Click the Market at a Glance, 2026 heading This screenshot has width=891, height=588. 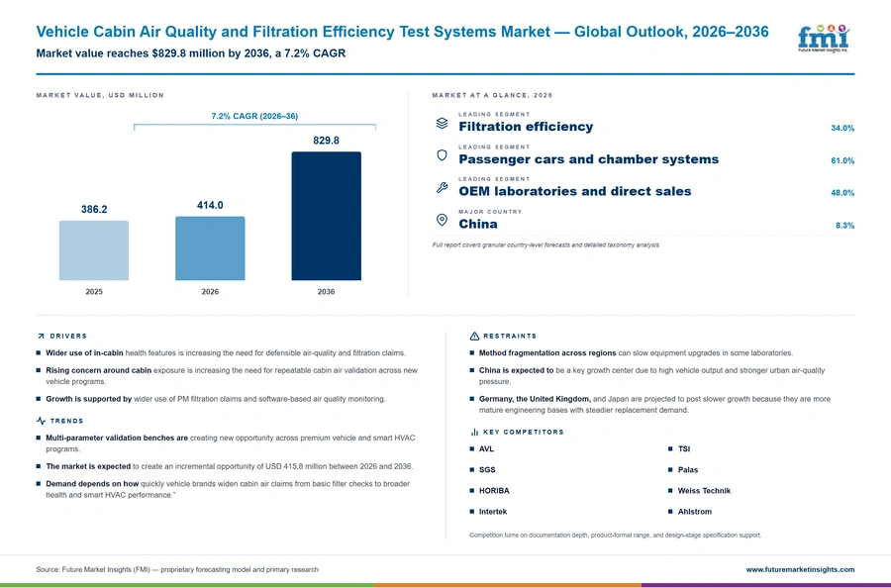point(492,95)
